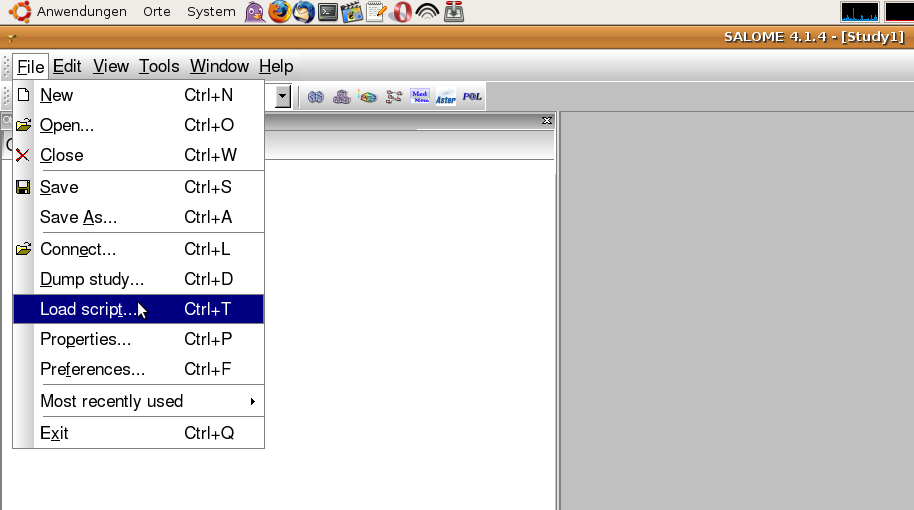
Task: Click the File menu bar item
Action: 30,66
